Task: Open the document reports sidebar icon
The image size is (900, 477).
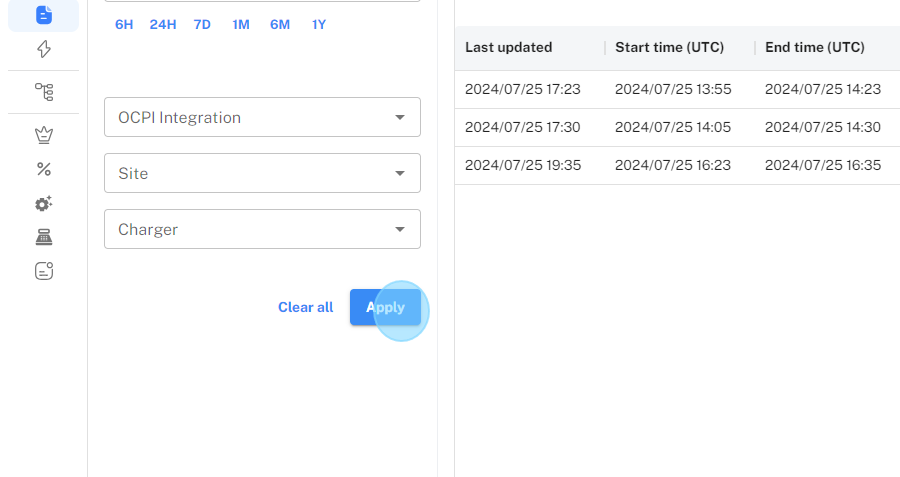Action: 43,15
